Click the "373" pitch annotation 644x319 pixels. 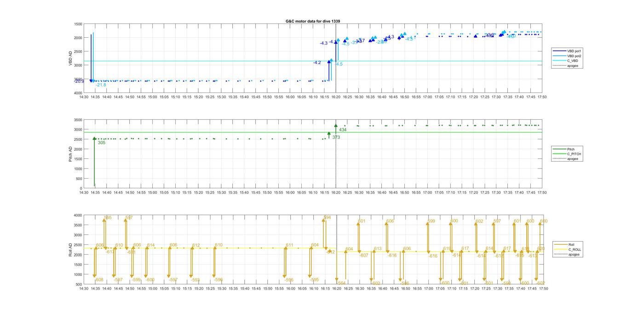(336, 137)
